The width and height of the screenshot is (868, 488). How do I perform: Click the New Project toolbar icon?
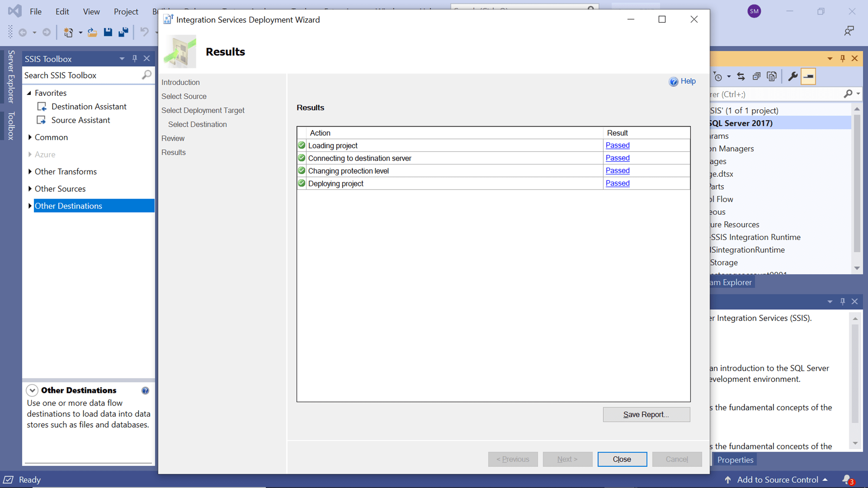point(69,32)
